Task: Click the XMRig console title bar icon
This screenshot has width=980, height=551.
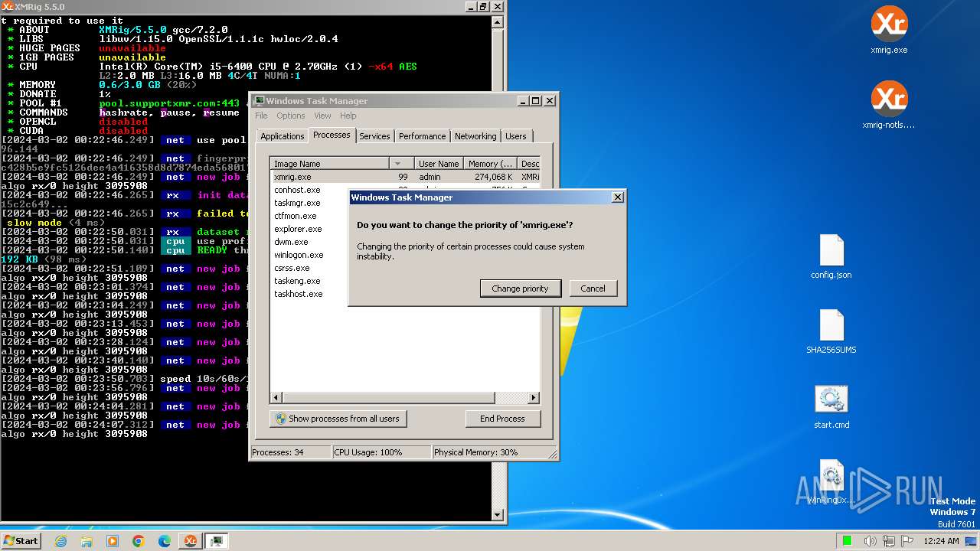Action: [x=8, y=6]
